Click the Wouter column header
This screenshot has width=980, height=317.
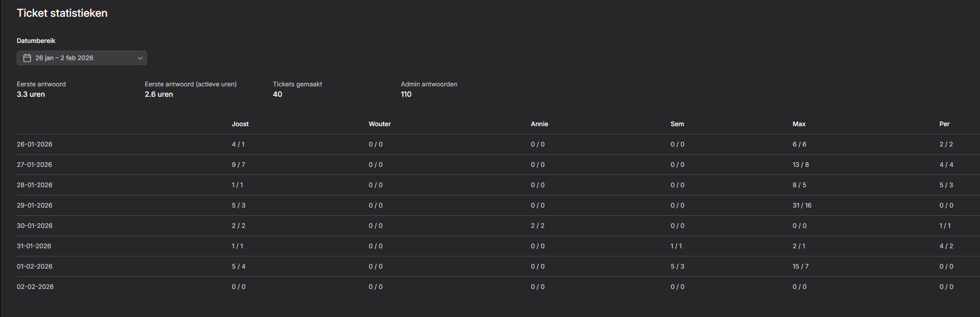point(380,124)
